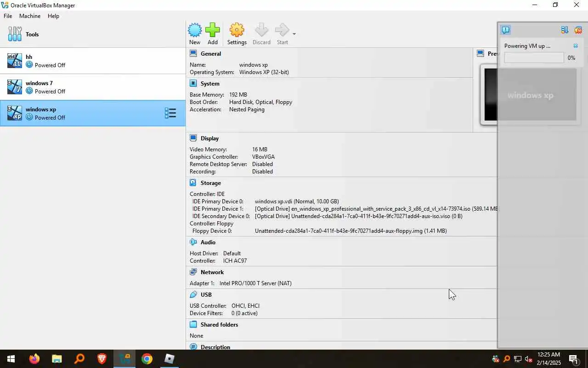
Task: Click the Base Memory 192 MB value
Action: coord(238,95)
